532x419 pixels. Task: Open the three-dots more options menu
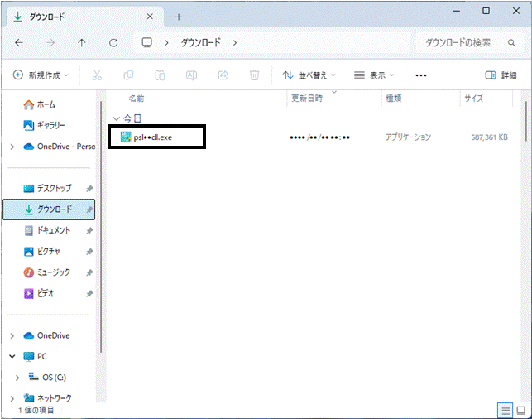tap(420, 75)
